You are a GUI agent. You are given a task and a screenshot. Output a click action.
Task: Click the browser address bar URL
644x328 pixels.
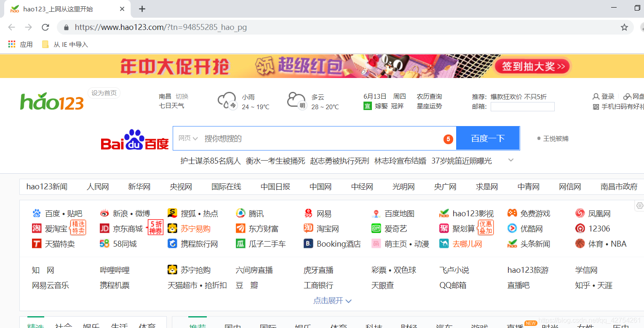(x=161, y=27)
